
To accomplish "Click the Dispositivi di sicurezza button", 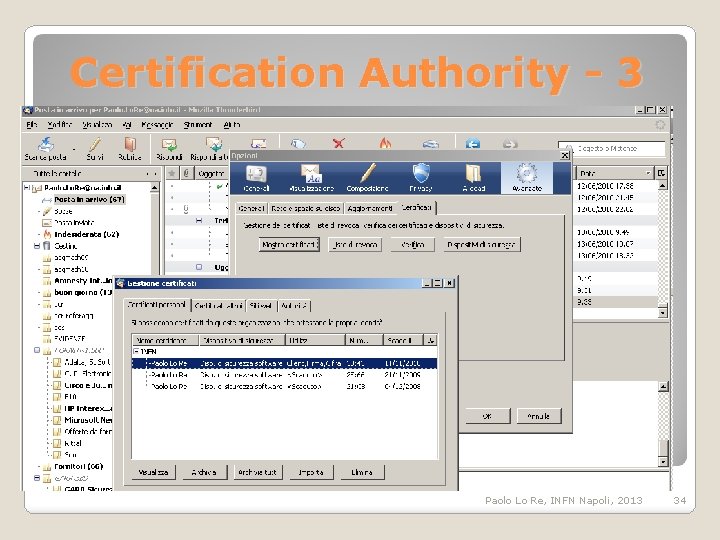I will tap(481, 244).
